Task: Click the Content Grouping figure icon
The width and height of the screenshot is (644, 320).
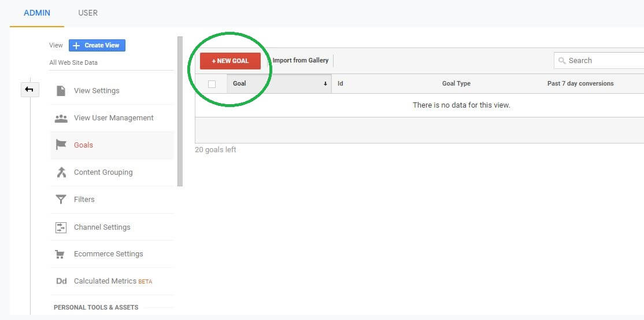Action: tap(61, 172)
